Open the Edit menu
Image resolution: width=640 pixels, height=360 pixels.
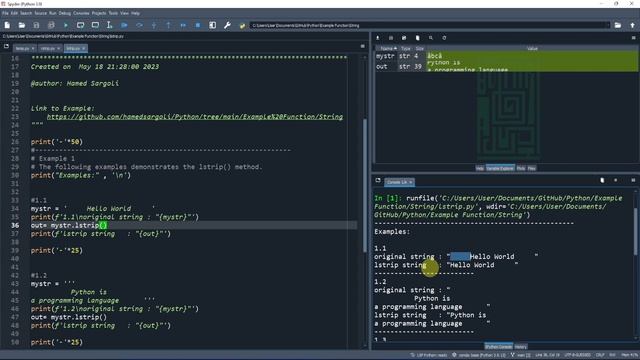tap(14, 13)
